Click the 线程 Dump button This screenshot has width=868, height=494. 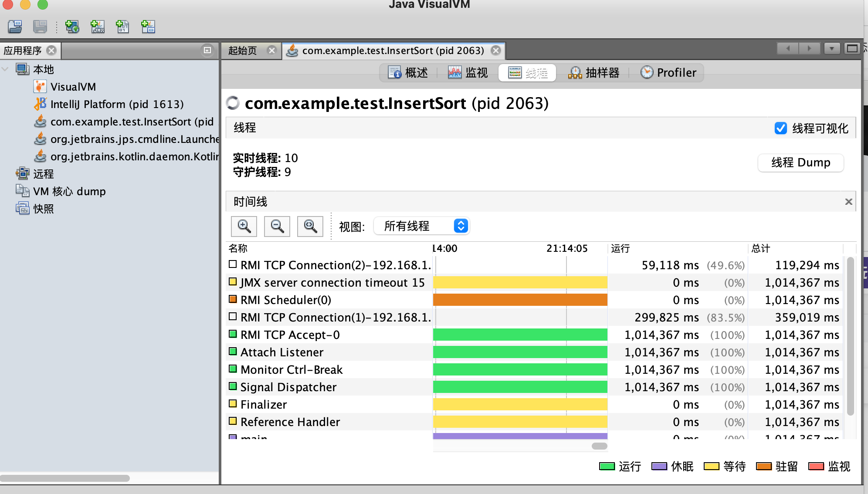(800, 162)
